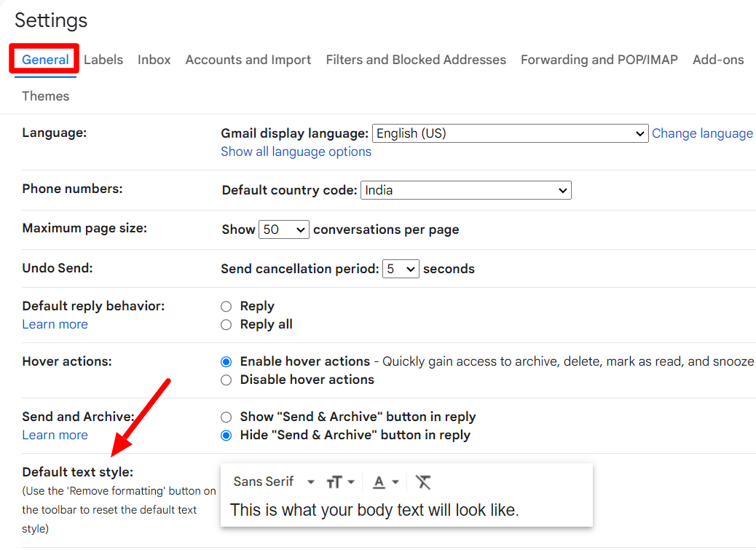756x550 pixels.
Task: Select the Reply radio button
Action: tap(226, 307)
